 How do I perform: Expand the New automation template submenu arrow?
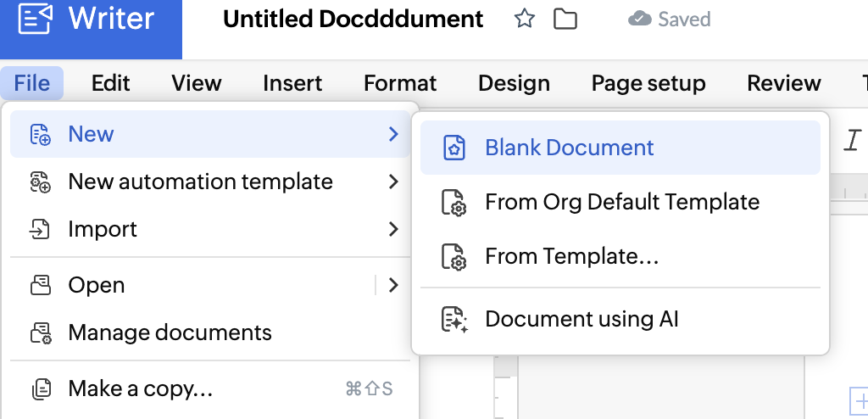coord(392,182)
